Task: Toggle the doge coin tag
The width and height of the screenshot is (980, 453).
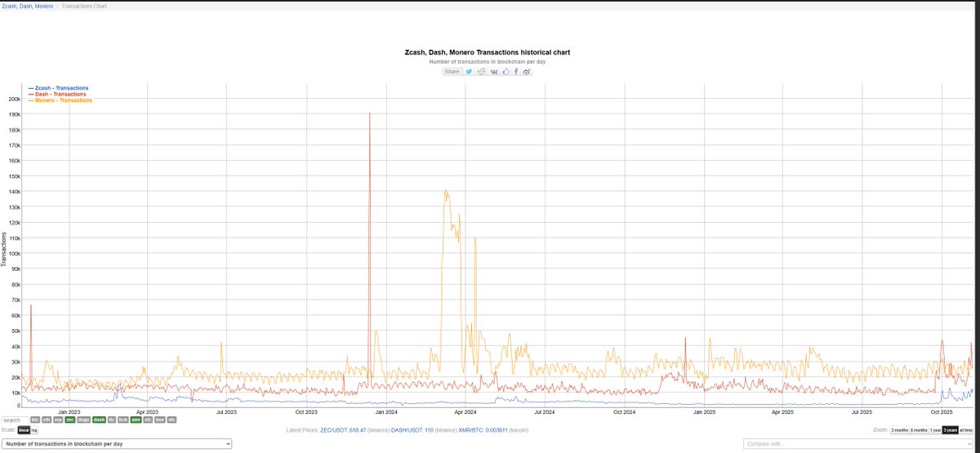Action: point(83,420)
